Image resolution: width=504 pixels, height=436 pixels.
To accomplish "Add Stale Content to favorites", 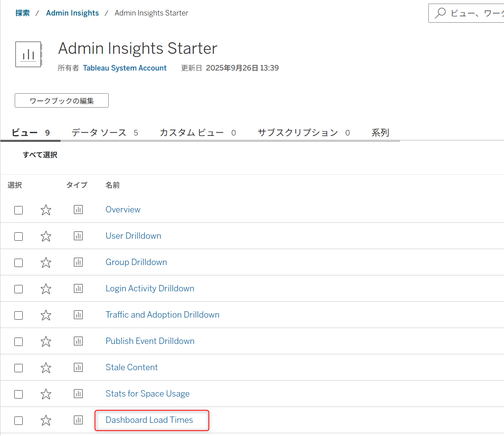I will [x=46, y=367].
